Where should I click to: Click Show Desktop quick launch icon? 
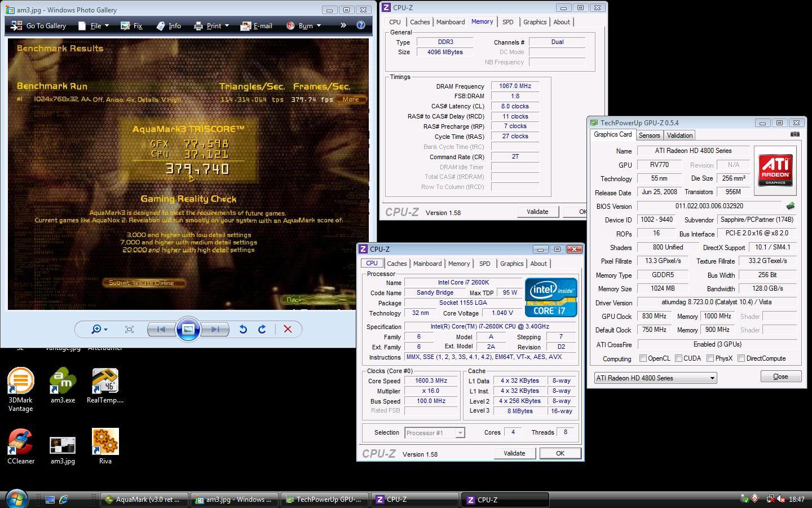coord(50,500)
